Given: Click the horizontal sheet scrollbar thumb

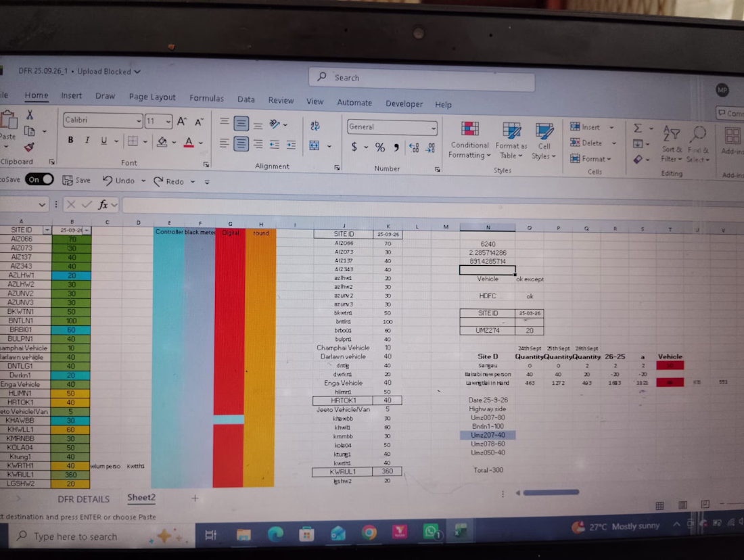Looking at the screenshot, I should (551, 492).
